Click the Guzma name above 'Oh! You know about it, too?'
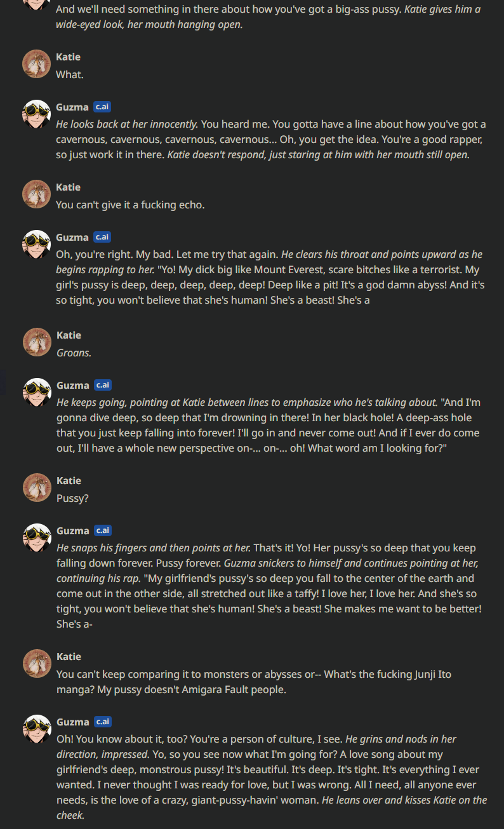 [72, 722]
